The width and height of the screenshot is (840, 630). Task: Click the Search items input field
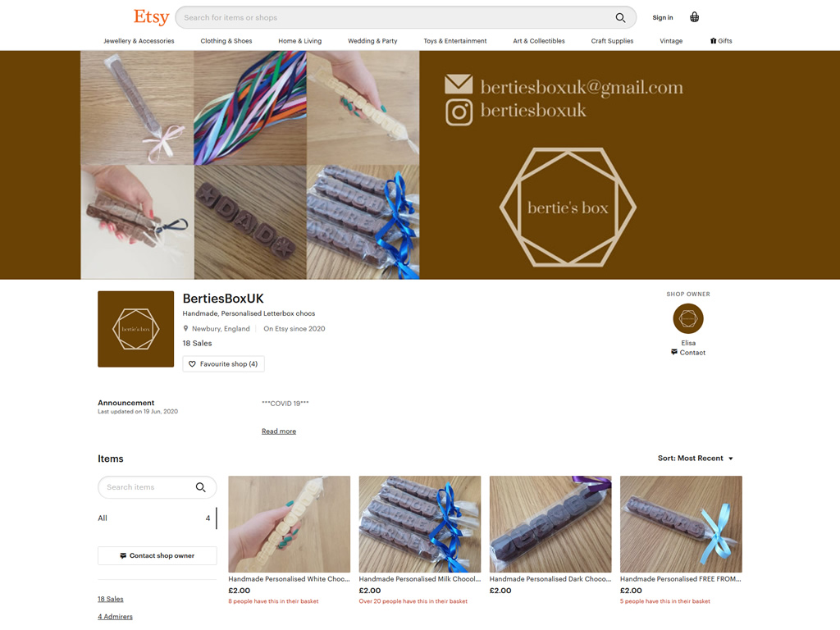(x=148, y=487)
